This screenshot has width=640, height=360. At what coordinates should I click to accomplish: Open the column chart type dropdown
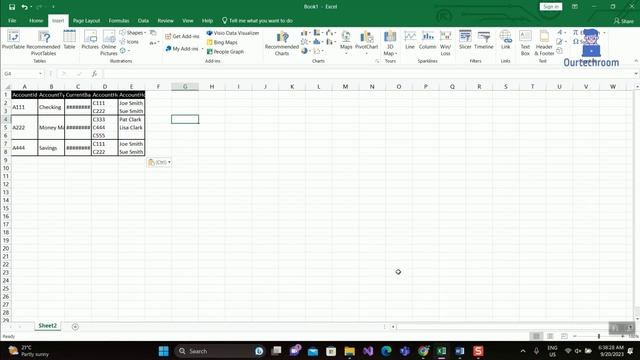[306, 33]
